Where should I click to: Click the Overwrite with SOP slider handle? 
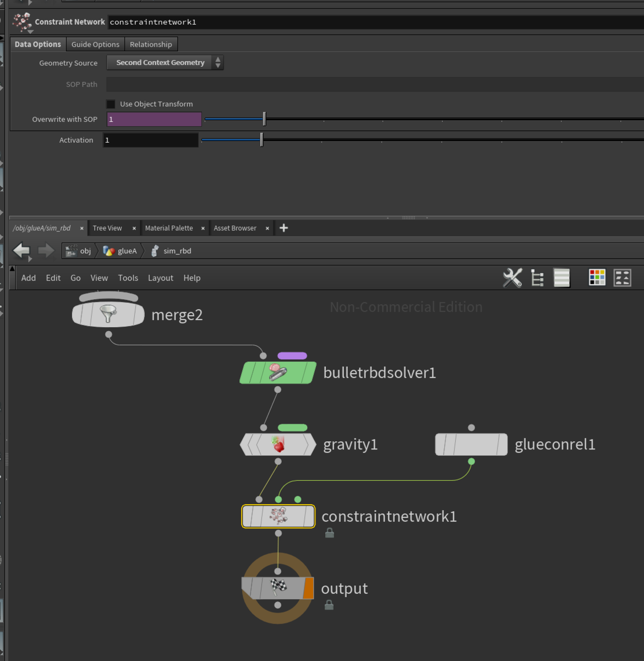tap(264, 118)
